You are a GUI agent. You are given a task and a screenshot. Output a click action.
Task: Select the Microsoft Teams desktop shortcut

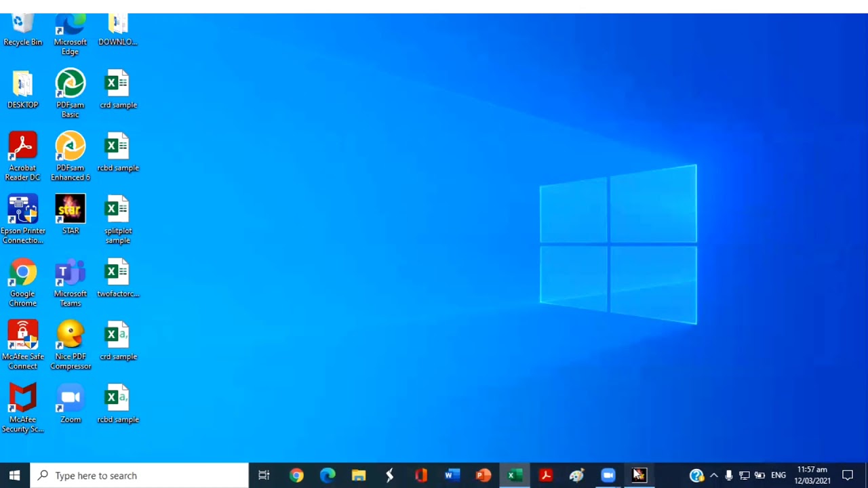(70, 283)
